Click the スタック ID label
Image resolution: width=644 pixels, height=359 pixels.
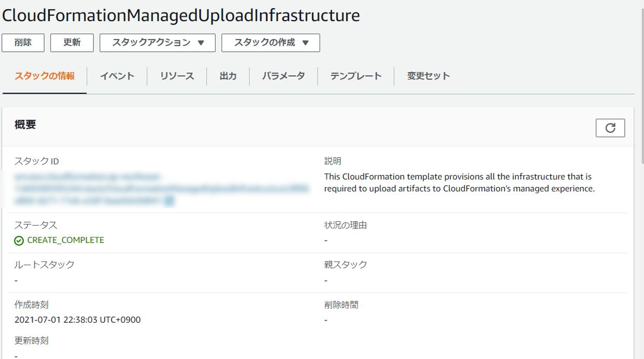click(36, 161)
